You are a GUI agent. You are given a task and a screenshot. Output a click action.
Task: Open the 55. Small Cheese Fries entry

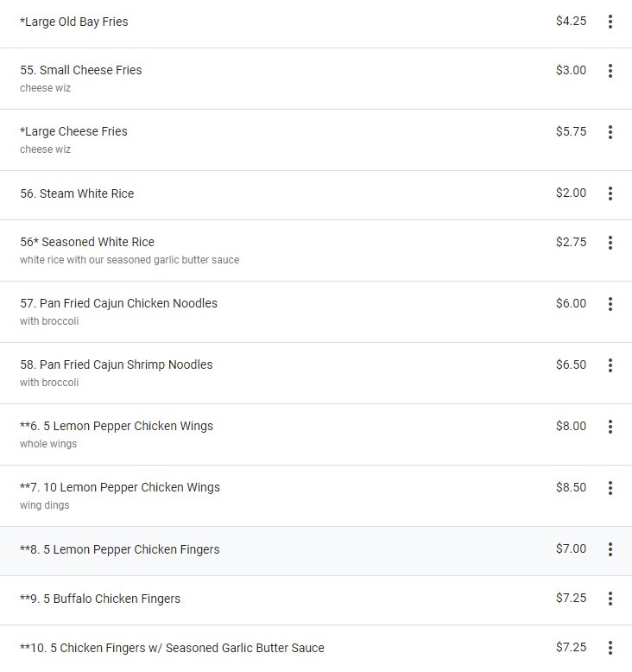[81, 70]
